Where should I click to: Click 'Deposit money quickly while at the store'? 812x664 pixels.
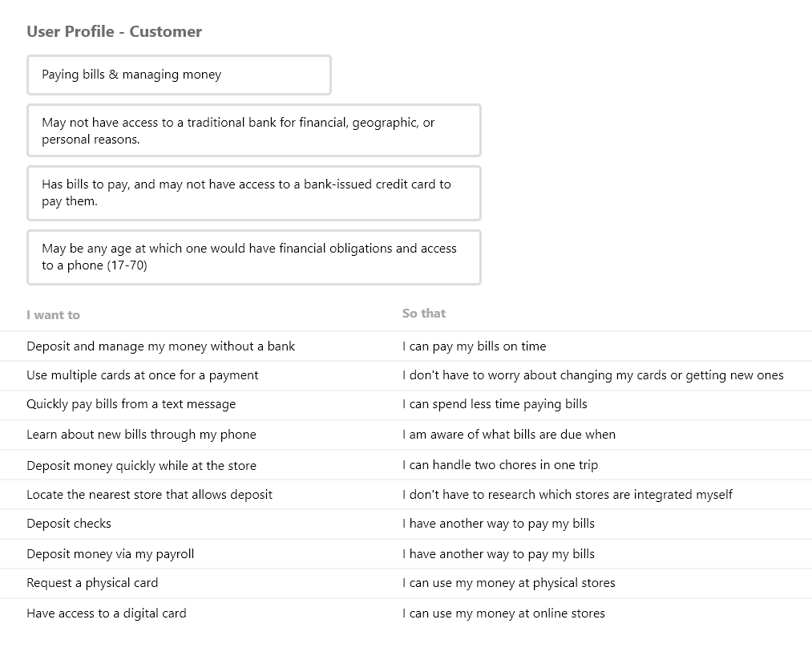[141, 466]
